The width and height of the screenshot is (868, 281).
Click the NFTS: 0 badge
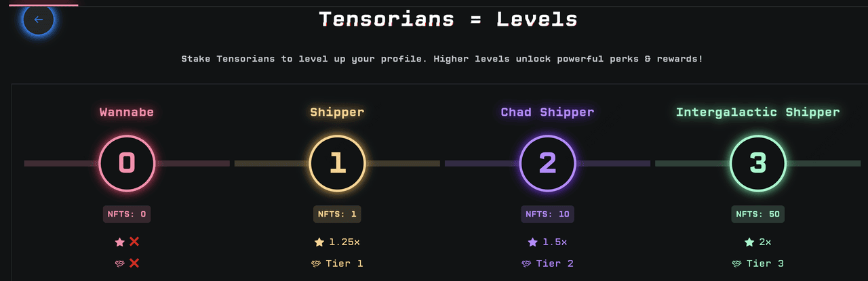(x=127, y=214)
